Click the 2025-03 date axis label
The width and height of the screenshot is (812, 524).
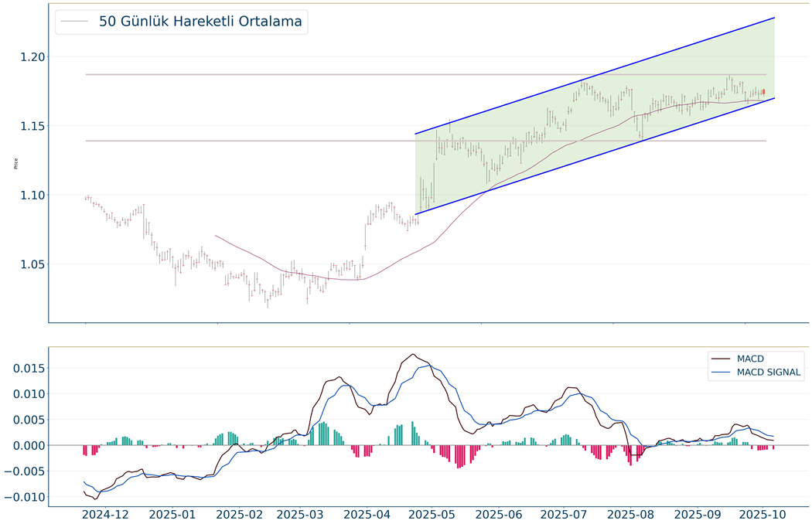tap(301, 514)
